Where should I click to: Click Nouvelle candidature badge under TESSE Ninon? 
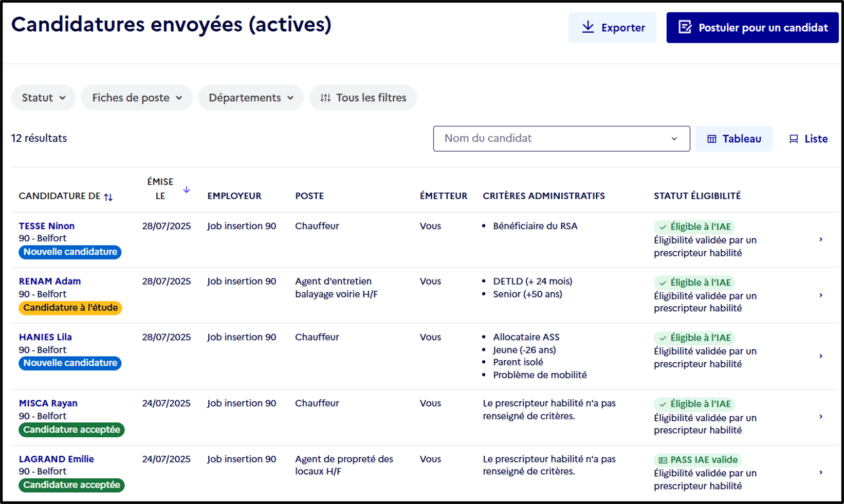tap(70, 252)
